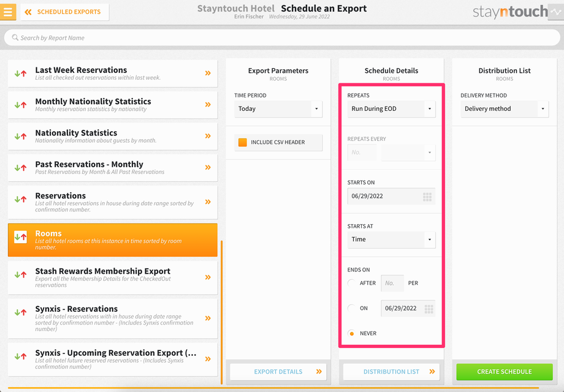Open chevron for Synxis - Upcoming Reservation Export
Viewport: 564px width, 392px height.
pyautogui.click(x=208, y=359)
